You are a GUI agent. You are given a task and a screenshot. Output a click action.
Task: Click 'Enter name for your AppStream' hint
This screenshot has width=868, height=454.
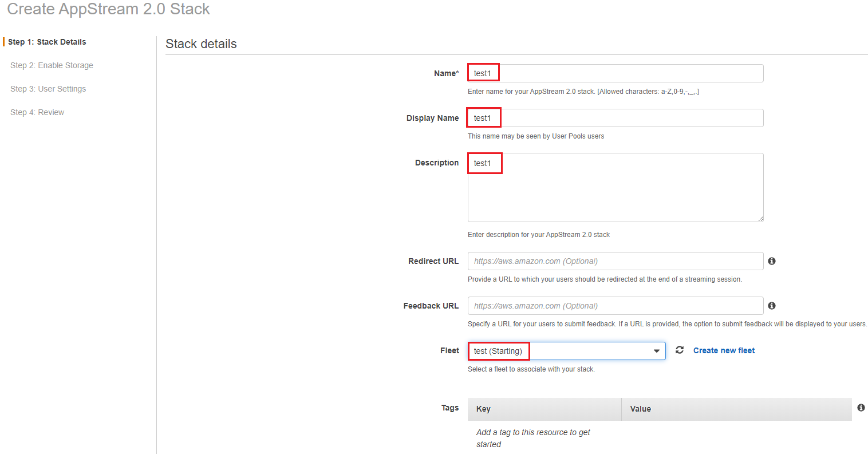[x=583, y=92]
